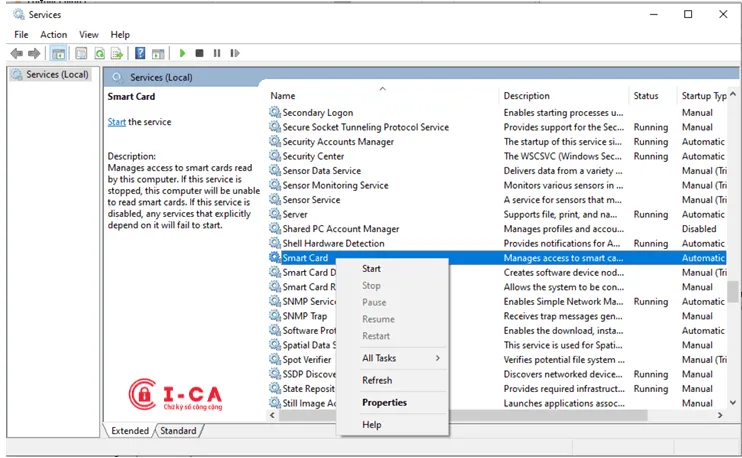Click the gear icon beside SNMP Trap

(x=275, y=316)
